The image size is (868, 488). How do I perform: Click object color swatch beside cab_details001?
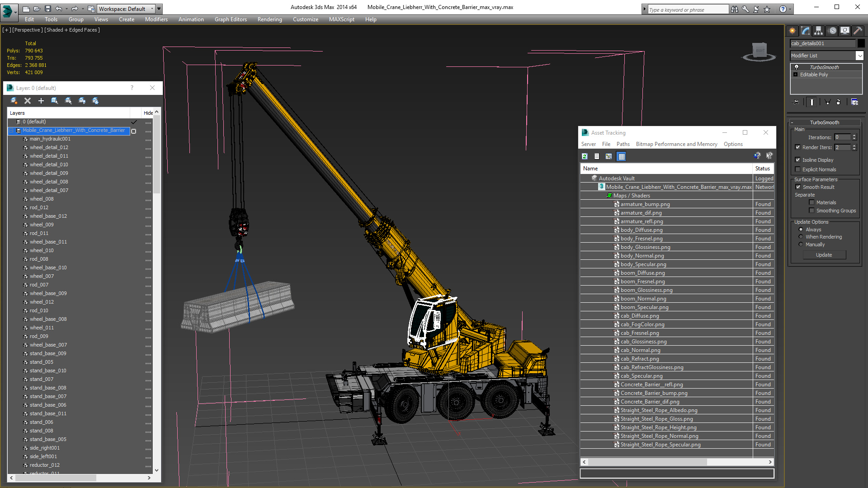pyautogui.click(x=861, y=43)
